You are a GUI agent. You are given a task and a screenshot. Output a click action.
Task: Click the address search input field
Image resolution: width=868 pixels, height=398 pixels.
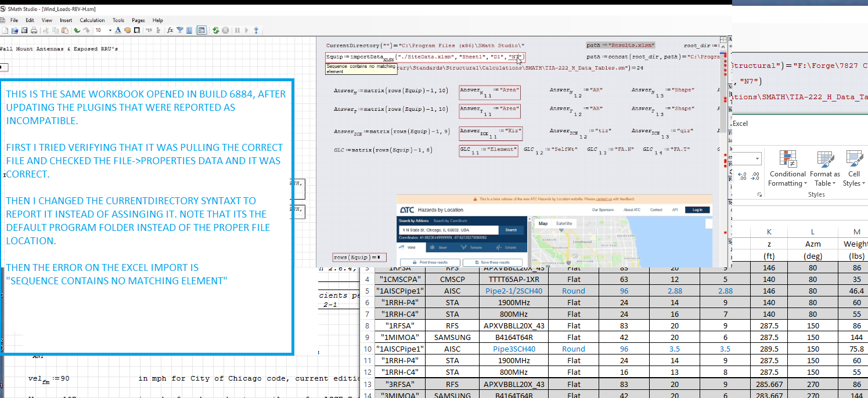point(448,230)
